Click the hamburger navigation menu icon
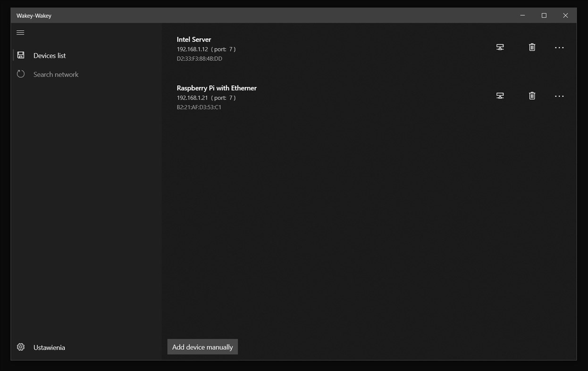The height and width of the screenshot is (371, 588). [x=20, y=32]
